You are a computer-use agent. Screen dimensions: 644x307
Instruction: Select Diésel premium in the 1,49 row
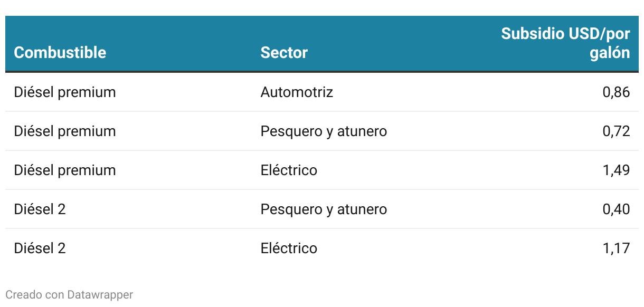click(x=65, y=170)
